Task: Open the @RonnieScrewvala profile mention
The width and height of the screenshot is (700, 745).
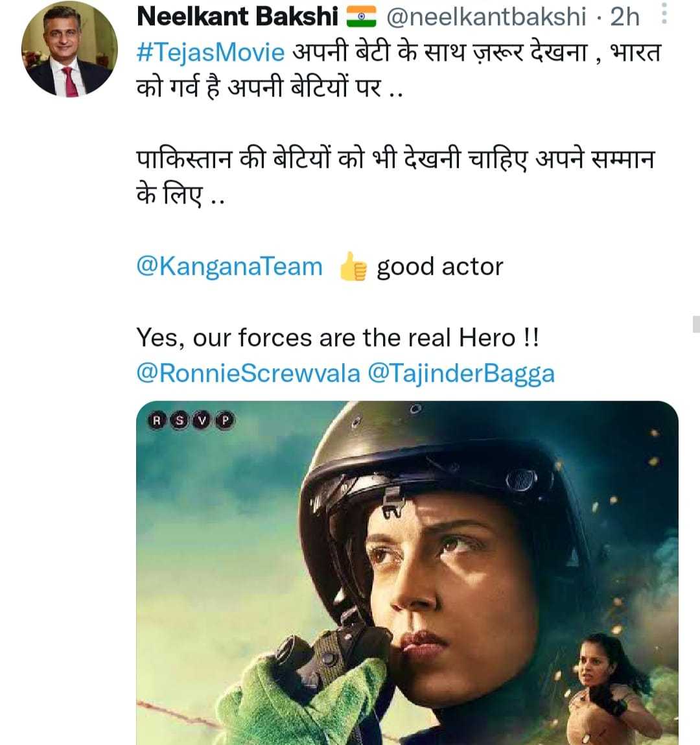Action: pos(248,373)
